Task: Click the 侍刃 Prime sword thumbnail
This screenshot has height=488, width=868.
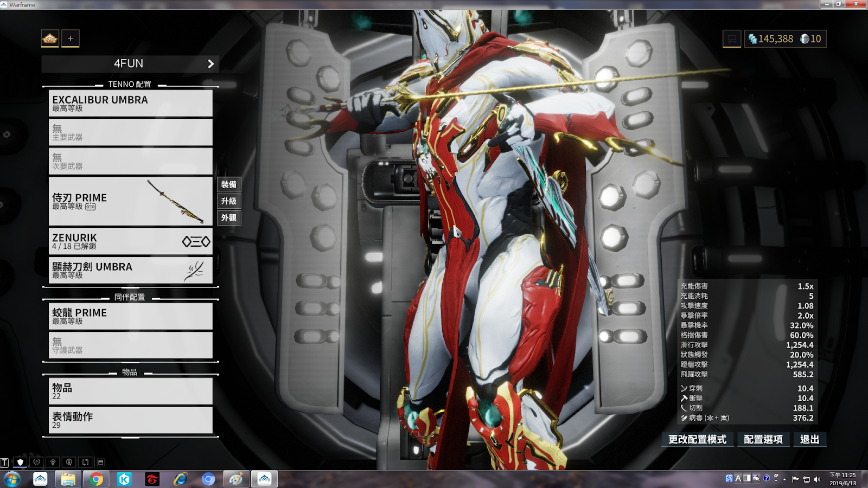Action: 176,201
